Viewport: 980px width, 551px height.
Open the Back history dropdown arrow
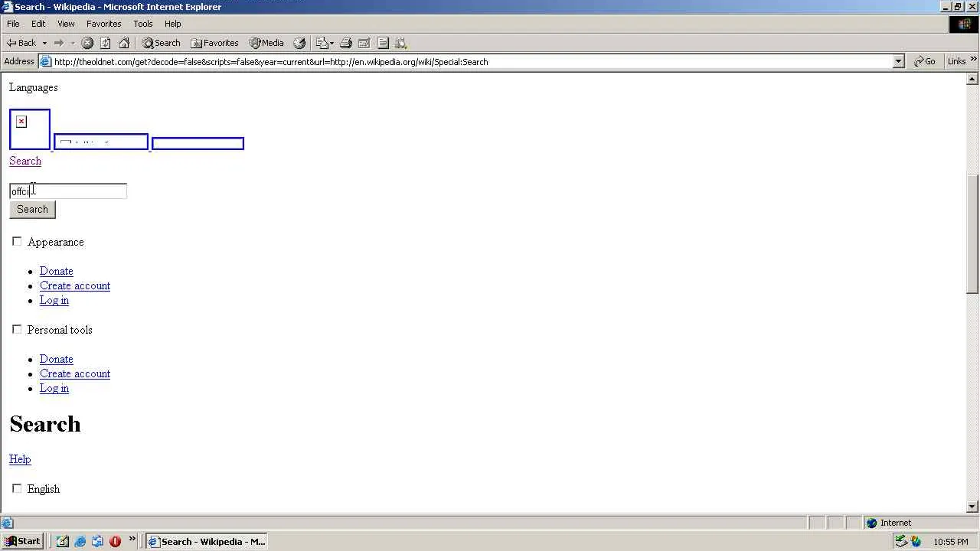point(44,43)
